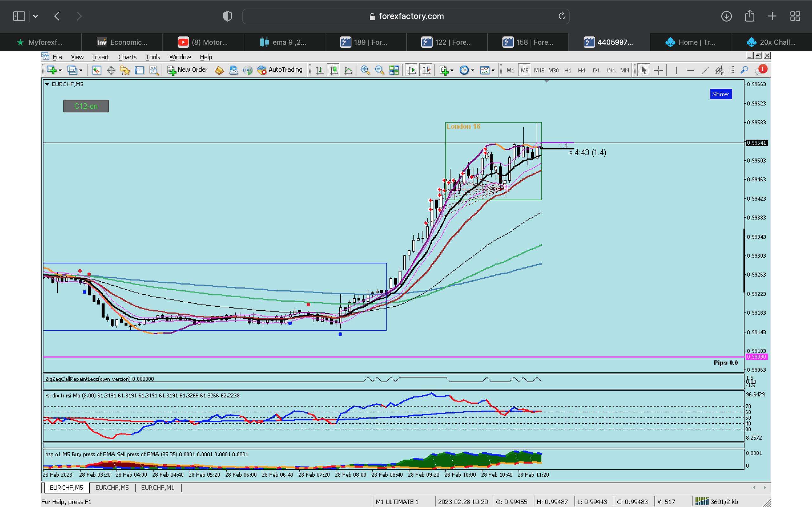Viewport: 812px width, 507px height.
Task: Click the Zoom In magnifier icon
Action: [x=365, y=70]
